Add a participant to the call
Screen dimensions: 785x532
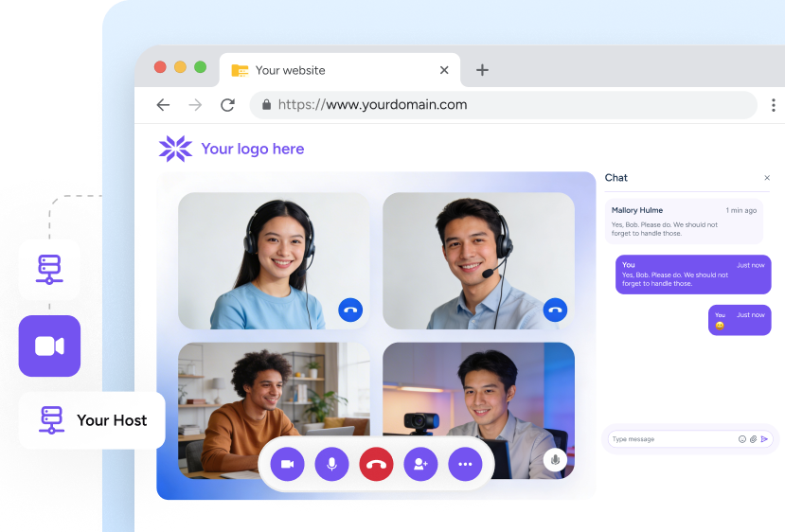point(420,464)
